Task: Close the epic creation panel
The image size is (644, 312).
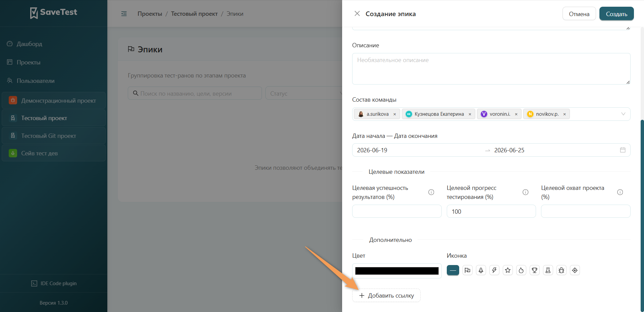Action: 357,13
